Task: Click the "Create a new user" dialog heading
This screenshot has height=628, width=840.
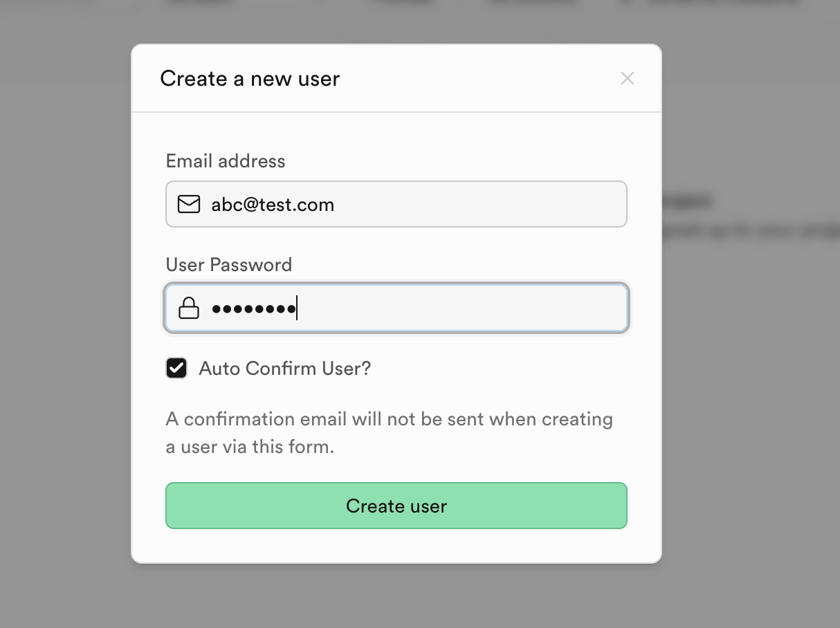Action: [250, 79]
